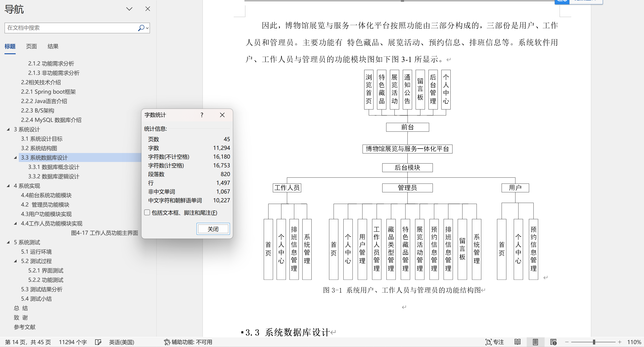Image resolution: width=644 pixels, height=347 pixels.
Task: Click the 前台 box in the diagram
Action: click(407, 127)
